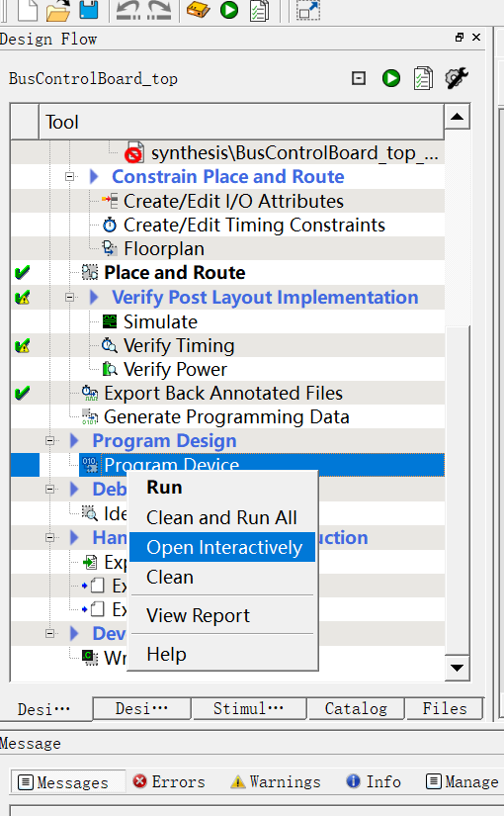Filter messages by Warnings
The width and height of the screenshot is (504, 816).
pos(276,781)
